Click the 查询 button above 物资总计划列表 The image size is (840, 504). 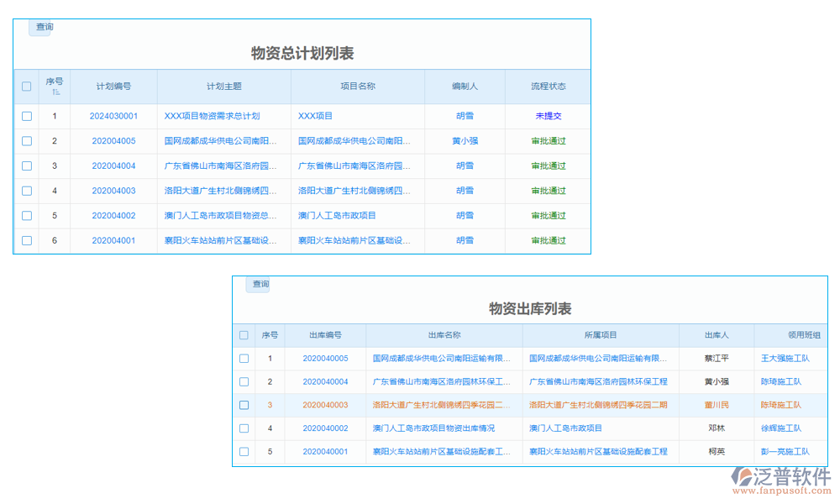pyautogui.click(x=41, y=28)
